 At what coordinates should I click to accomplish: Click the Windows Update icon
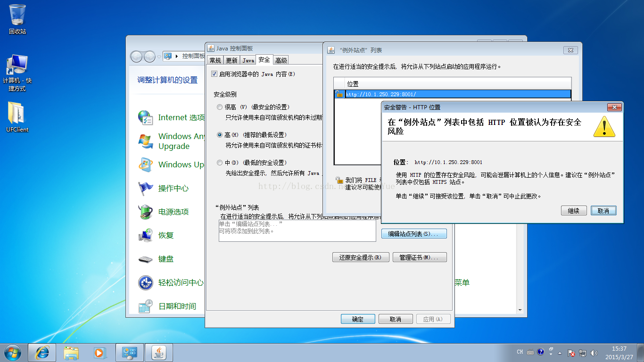point(145,165)
